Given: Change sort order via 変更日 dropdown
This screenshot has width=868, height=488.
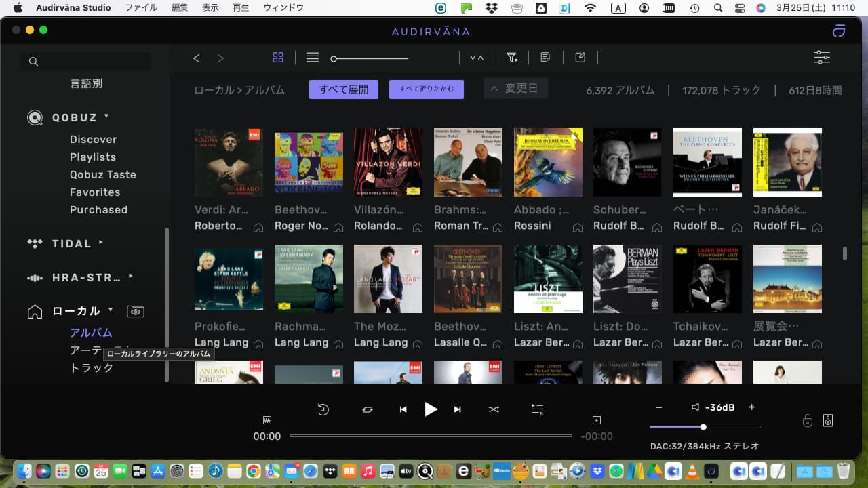Looking at the screenshot, I should [515, 89].
